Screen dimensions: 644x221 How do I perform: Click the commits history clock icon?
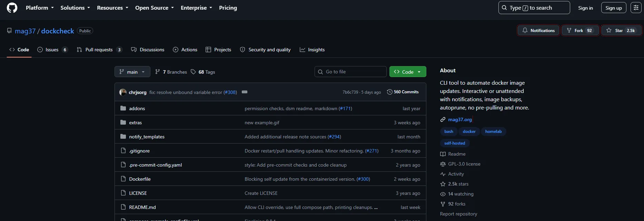[390, 92]
